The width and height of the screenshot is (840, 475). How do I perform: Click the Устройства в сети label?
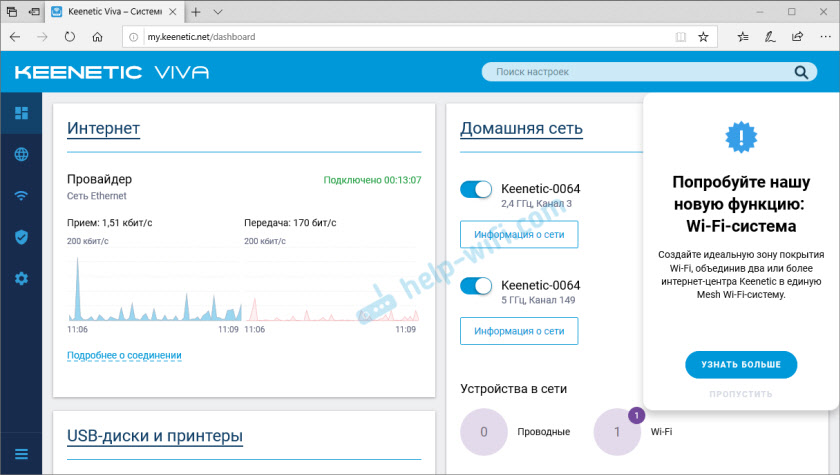tap(513, 389)
